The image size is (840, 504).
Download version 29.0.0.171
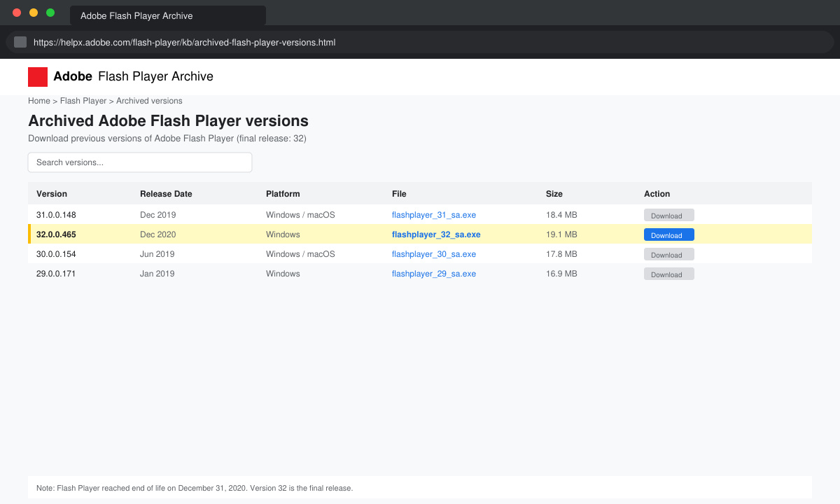(x=669, y=274)
